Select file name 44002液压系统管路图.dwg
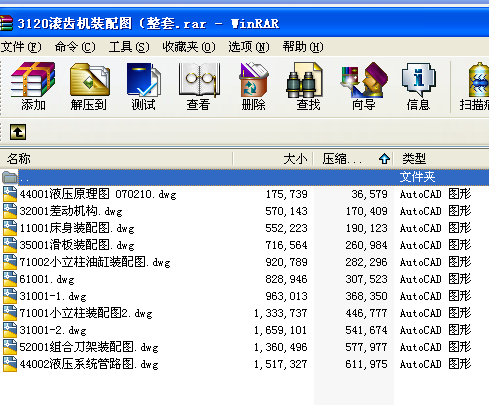 tap(89, 364)
